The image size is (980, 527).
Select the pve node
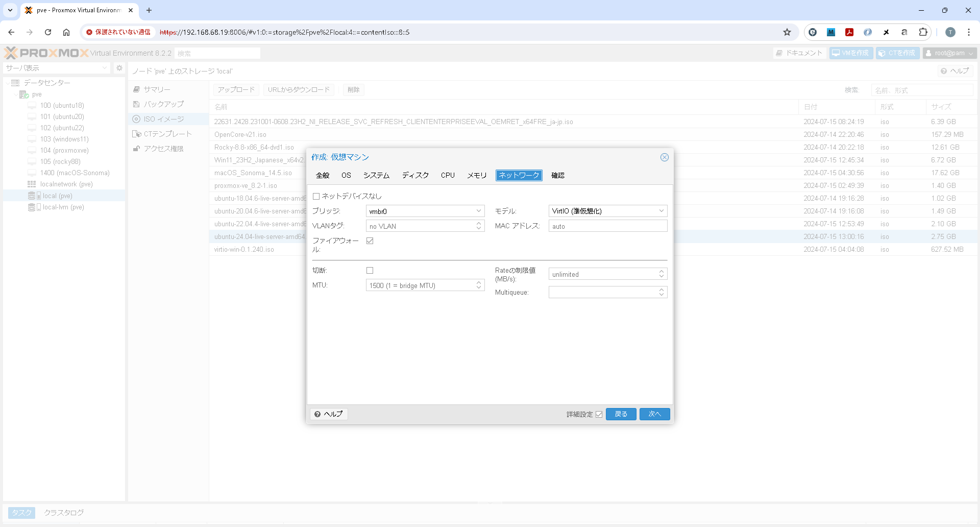coord(37,94)
